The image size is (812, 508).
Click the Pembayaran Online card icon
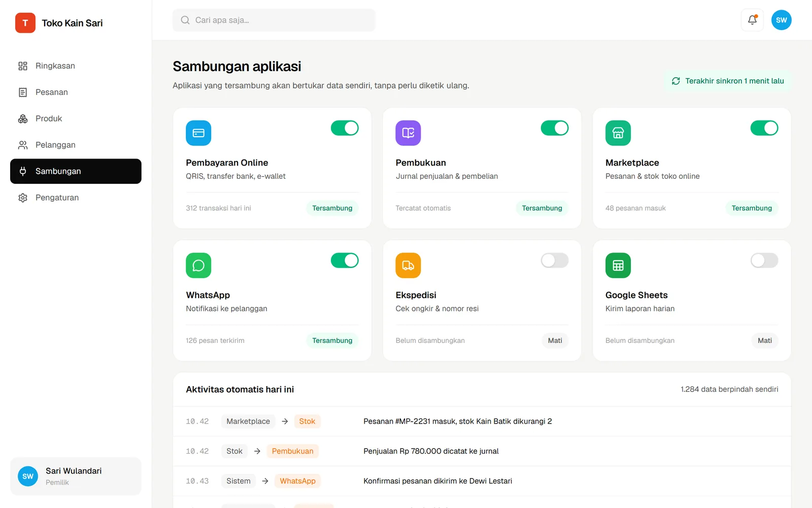tap(198, 133)
